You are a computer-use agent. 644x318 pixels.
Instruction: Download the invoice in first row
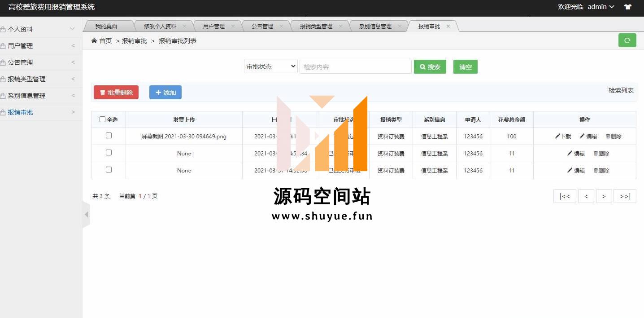click(563, 136)
